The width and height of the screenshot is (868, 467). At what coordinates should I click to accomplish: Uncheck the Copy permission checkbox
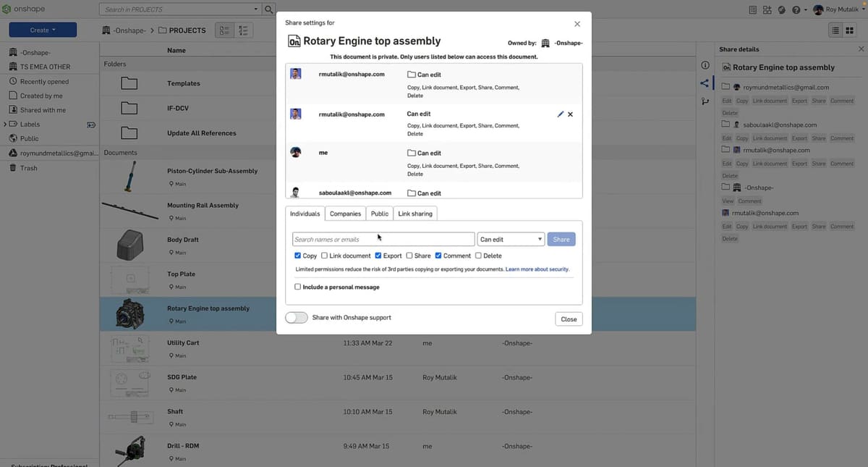pyautogui.click(x=298, y=256)
